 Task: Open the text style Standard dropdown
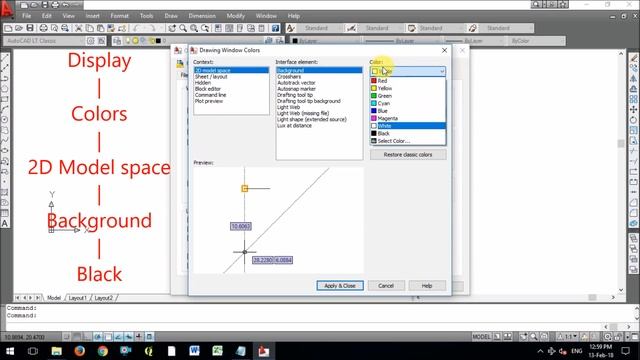320,28
